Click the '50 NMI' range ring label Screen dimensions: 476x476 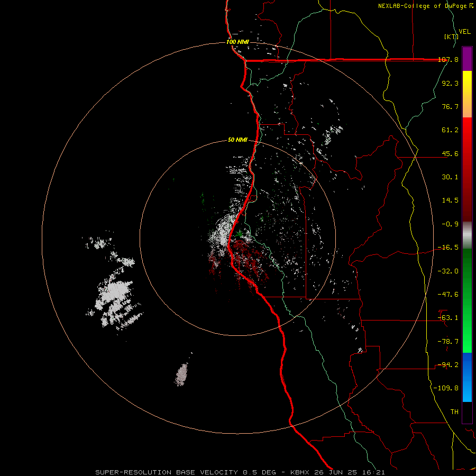pyautogui.click(x=237, y=140)
